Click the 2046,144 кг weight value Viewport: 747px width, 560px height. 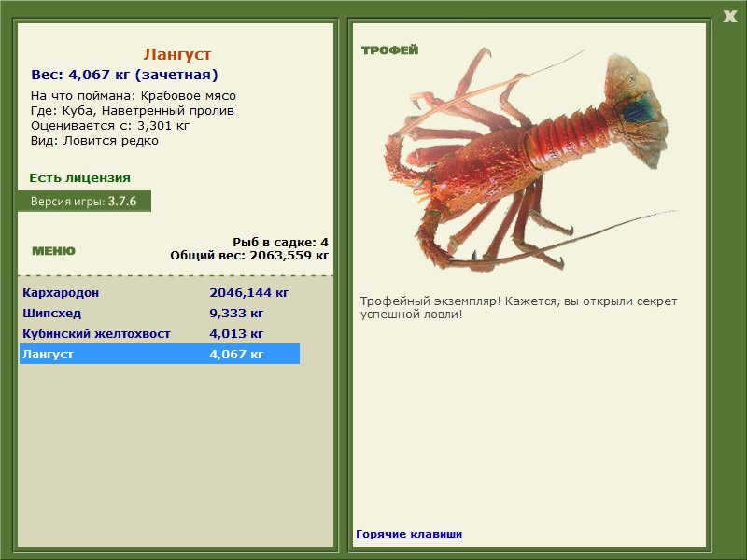pyautogui.click(x=248, y=292)
